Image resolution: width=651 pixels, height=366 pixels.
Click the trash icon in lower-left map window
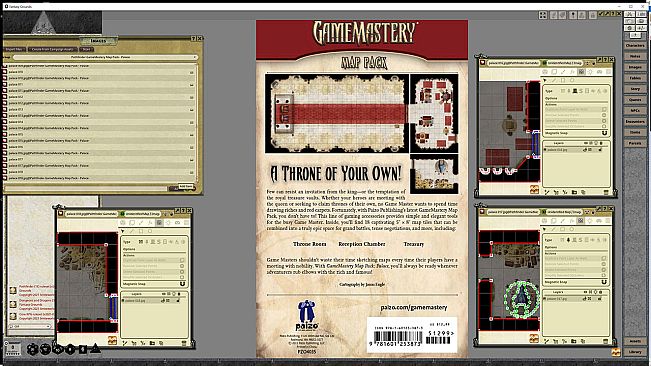click(184, 343)
